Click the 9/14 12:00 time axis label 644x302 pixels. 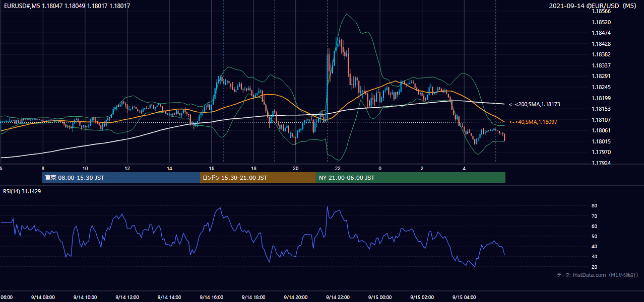click(127, 297)
